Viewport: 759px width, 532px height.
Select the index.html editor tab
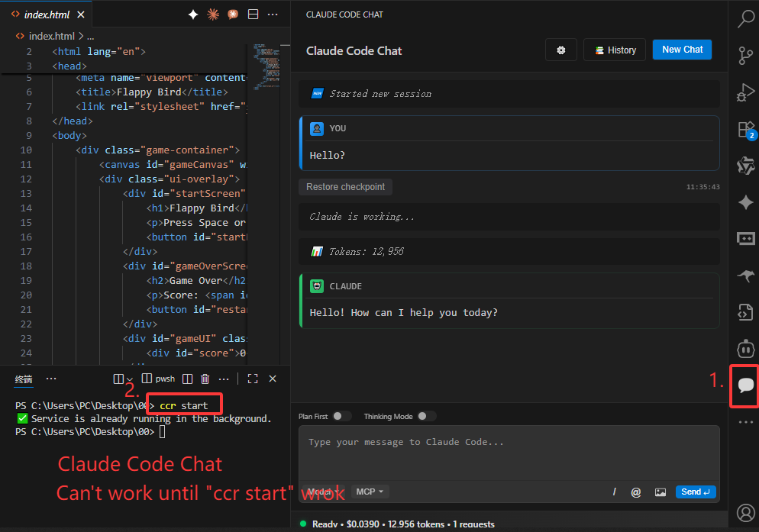coord(47,15)
